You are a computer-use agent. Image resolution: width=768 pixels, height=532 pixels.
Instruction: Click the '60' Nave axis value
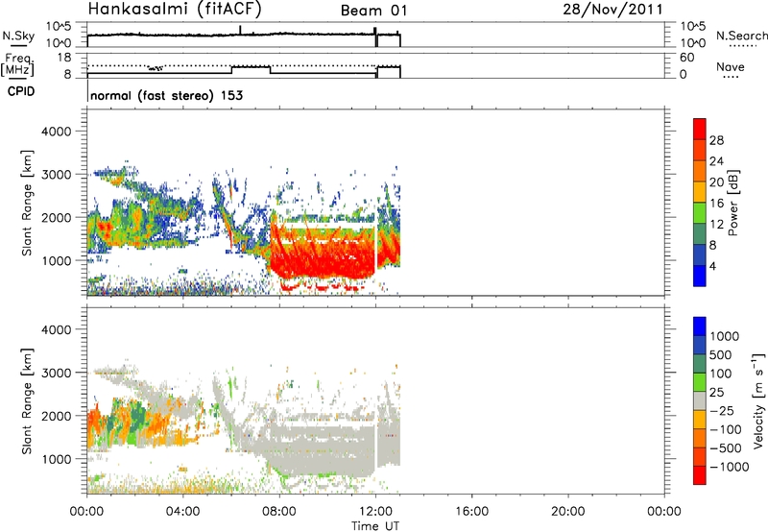[x=686, y=58]
